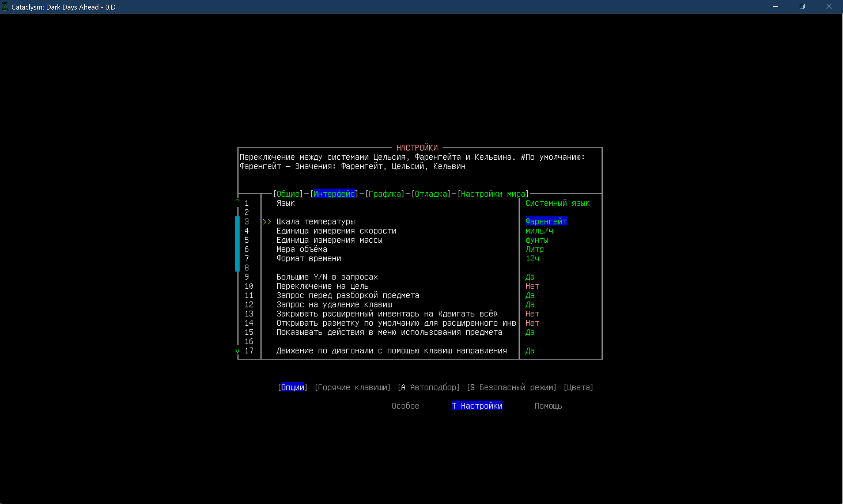843x504 pixels.
Task: Minimize the game window
Action: [775, 7]
